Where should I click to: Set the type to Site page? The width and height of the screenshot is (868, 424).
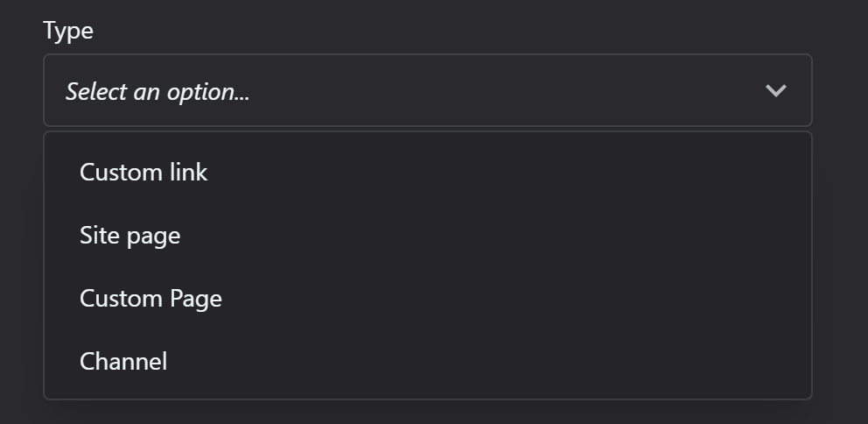pyautogui.click(x=427, y=236)
